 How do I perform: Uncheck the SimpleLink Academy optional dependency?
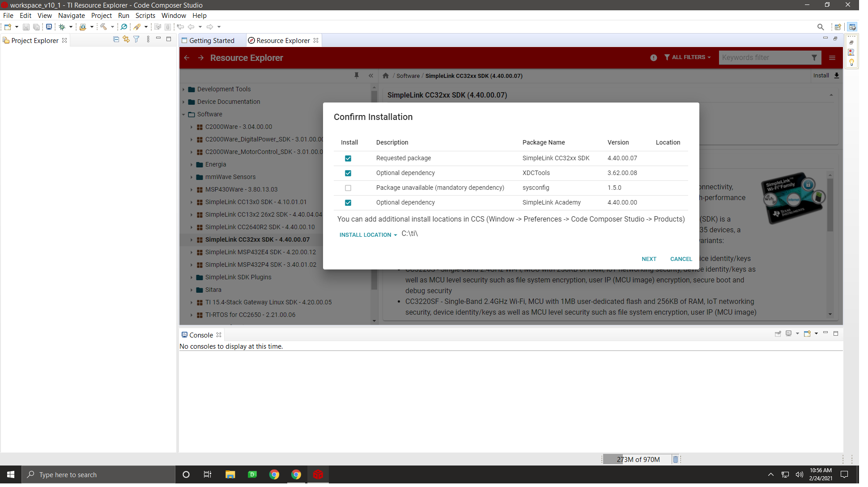[x=348, y=203]
